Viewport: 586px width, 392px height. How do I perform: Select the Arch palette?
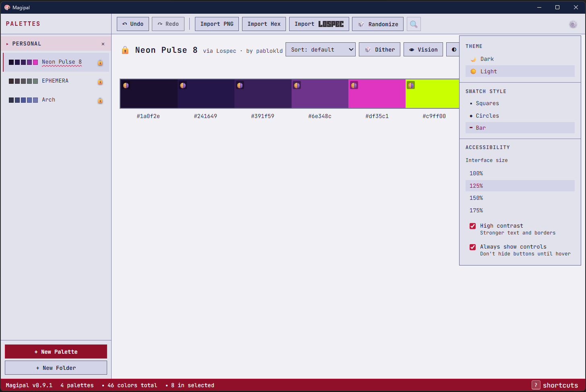(x=56, y=100)
